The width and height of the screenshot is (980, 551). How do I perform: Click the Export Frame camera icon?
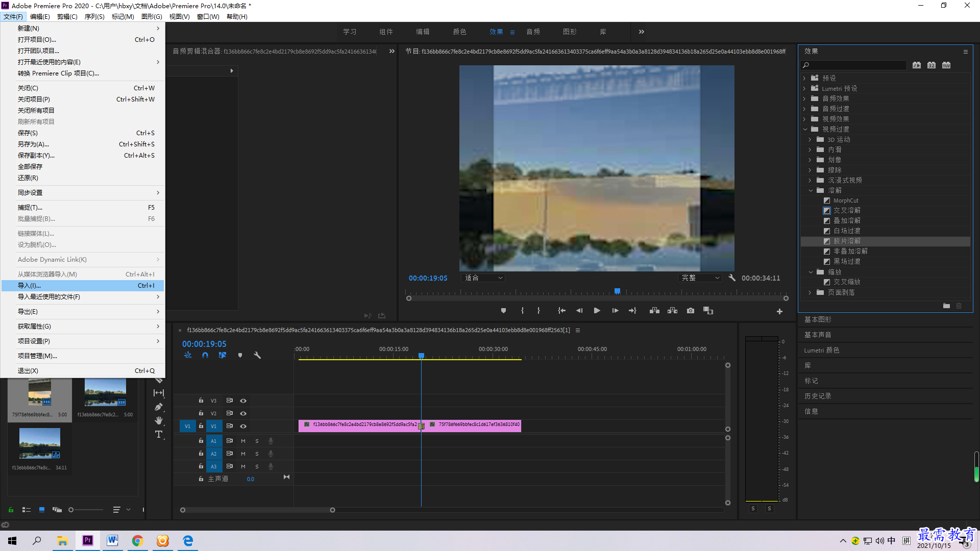[x=691, y=311]
